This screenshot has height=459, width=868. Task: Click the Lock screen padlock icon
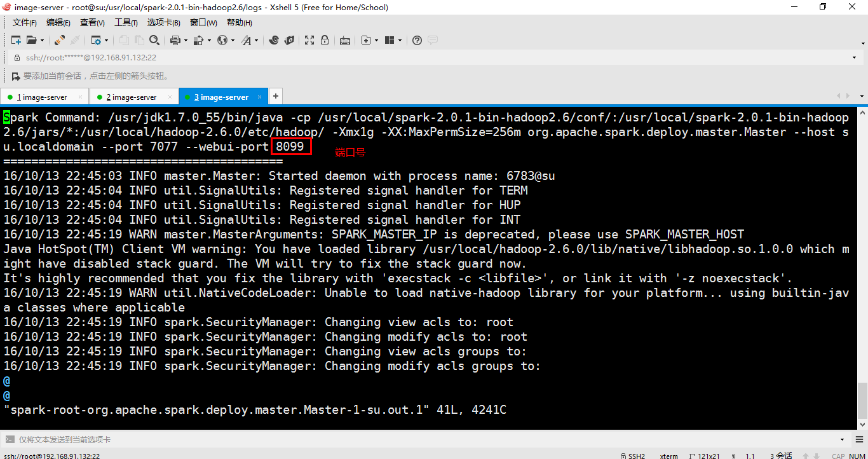(325, 40)
